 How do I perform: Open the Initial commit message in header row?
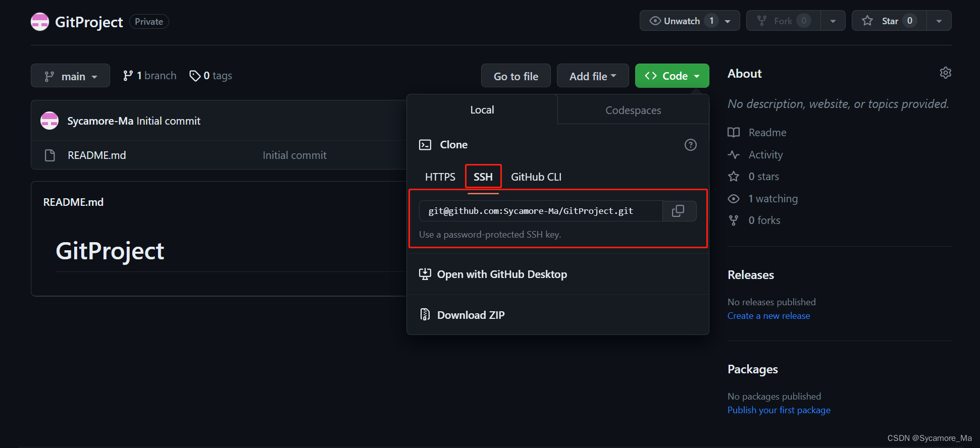pyautogui.click(x=168, y=121)
